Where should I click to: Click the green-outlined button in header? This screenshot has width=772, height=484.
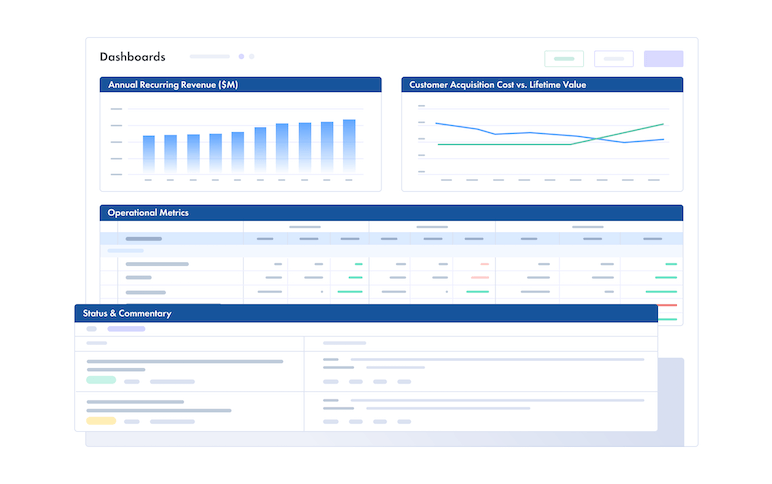tap(564, 59)
